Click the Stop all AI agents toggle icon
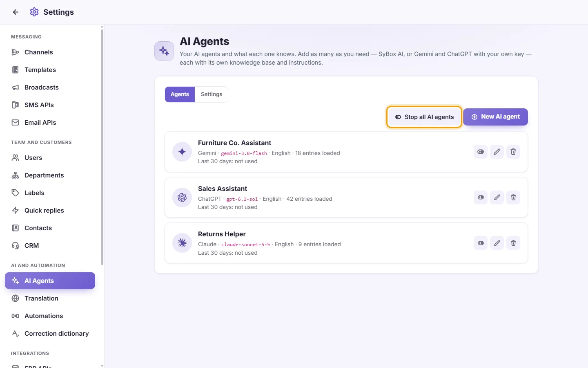This screenshot has width=588, height=368. (398, 117)
